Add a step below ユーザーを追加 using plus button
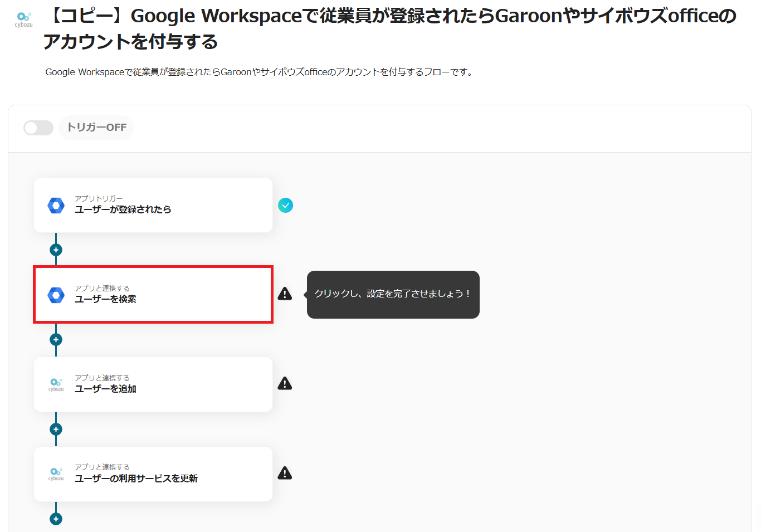 [56, 429]
